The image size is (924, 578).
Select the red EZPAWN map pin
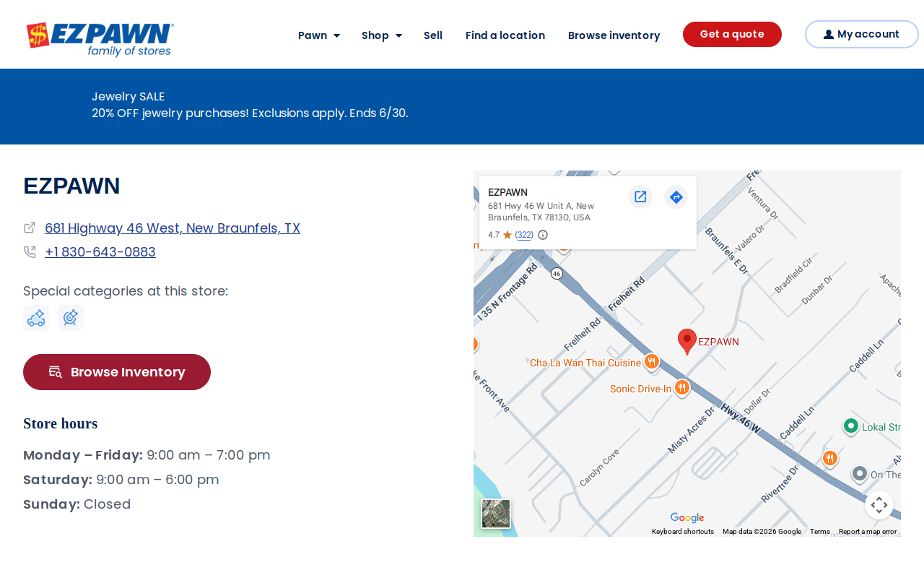[x=687, y=341]
